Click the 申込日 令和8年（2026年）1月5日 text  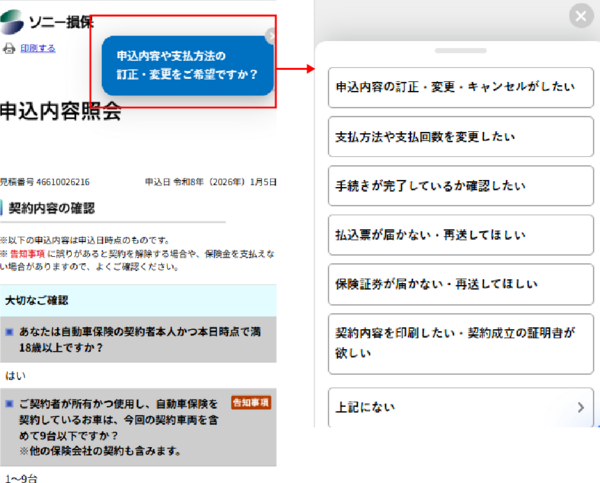tap(210, 182)
